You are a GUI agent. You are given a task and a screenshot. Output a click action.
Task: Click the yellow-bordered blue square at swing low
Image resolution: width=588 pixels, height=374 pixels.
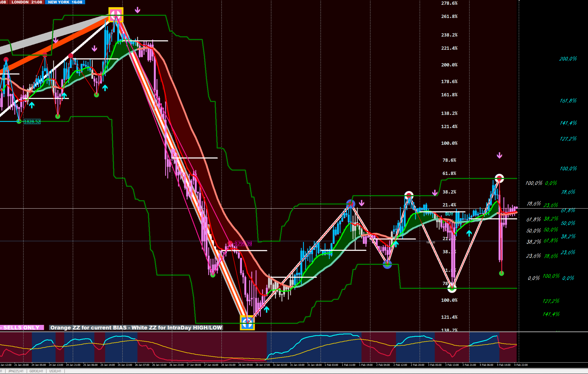[x=247, y=323]
